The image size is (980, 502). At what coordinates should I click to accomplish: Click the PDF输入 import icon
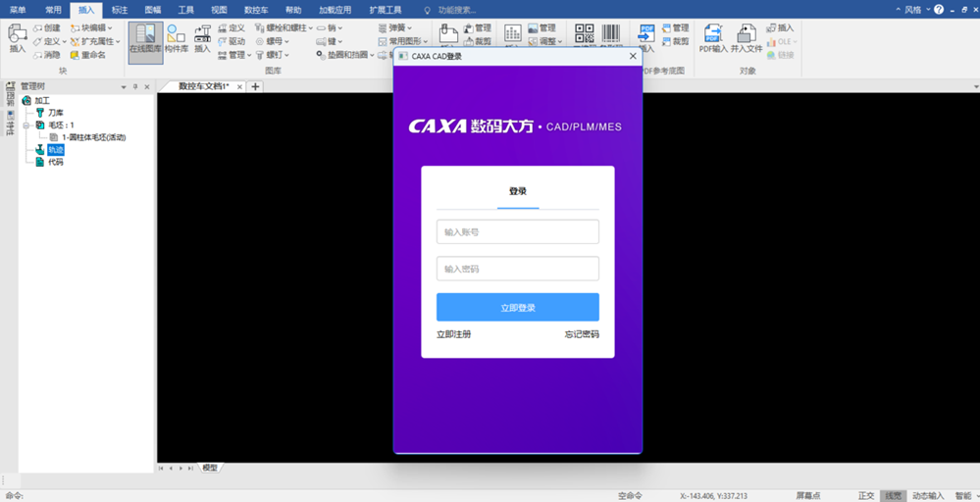click(713, 38)
